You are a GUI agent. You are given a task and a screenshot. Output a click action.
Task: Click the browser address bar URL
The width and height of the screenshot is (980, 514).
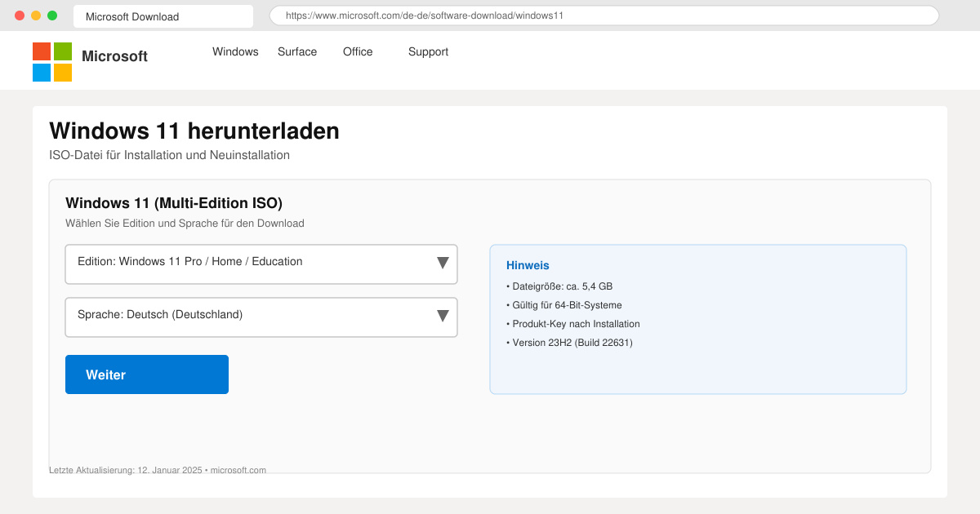604,16
